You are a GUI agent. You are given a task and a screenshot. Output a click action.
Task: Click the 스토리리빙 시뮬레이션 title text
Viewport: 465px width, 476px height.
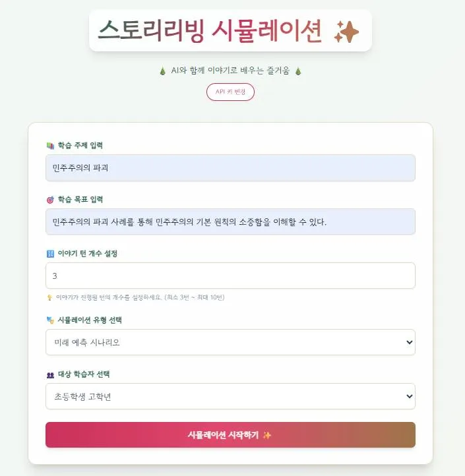[x=210, y=30]
